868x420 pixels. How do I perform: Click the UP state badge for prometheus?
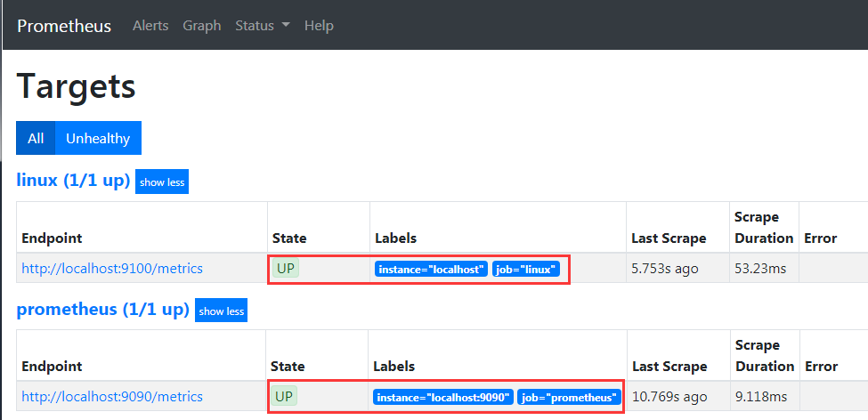285,396
